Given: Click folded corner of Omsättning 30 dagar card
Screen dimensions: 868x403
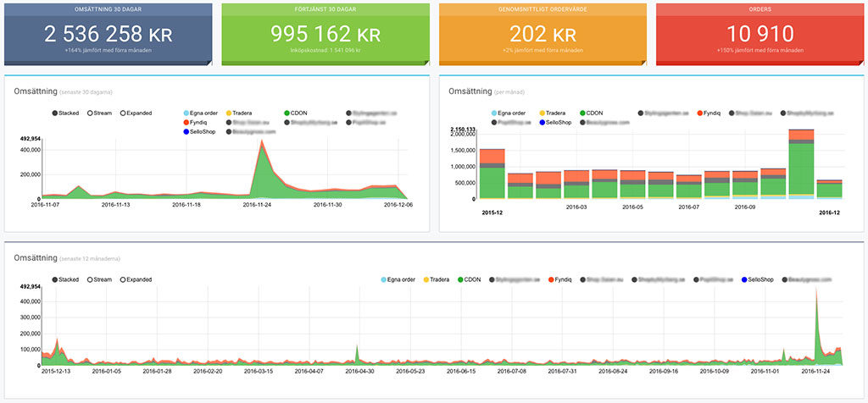Looking at the screenshot, I should point(209,63).
